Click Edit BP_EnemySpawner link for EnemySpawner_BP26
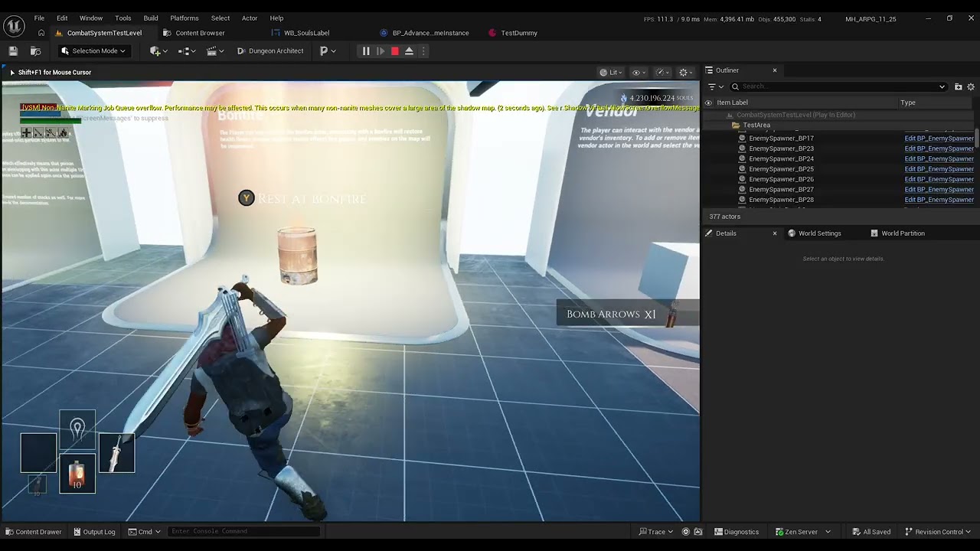 click(x=939, y=179)
